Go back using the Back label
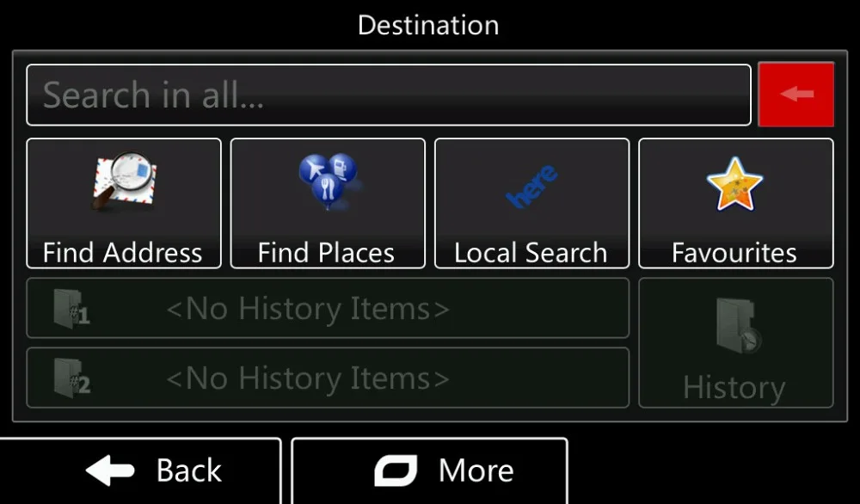The image size is (860, 504). click(188, 470)
